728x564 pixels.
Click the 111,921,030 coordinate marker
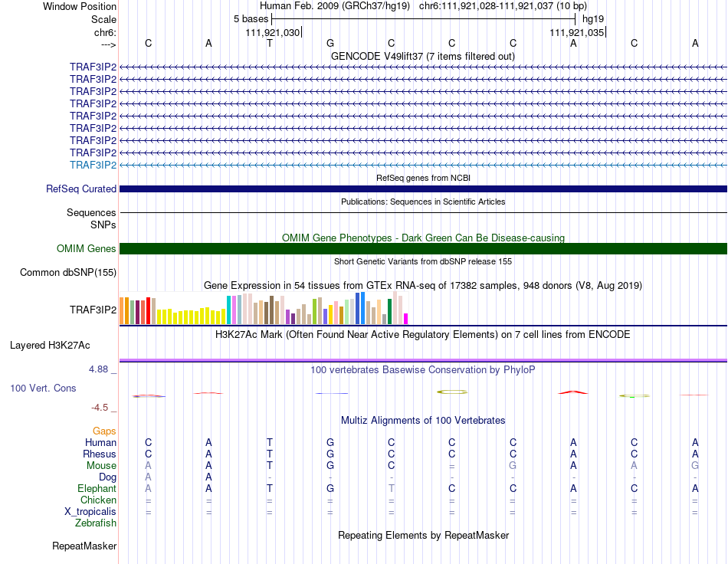273,32
